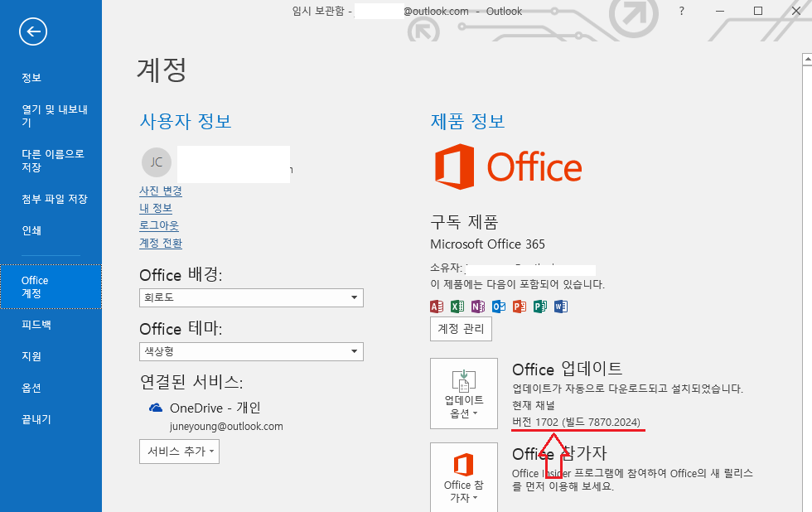Screen dimensions: 812x512
Task: Click the version text 버전 1702
Action: [577, 422]
